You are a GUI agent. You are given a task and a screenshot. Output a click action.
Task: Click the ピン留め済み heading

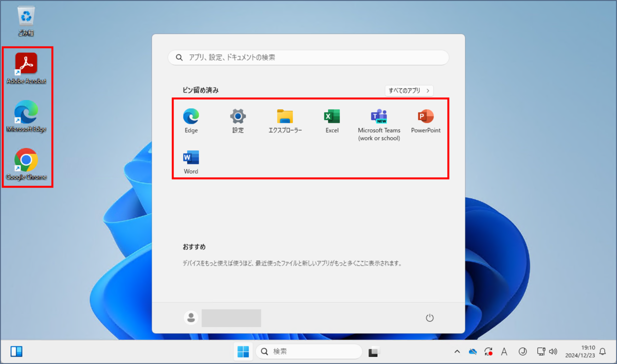pyautogui.click(x=201, y=90)
